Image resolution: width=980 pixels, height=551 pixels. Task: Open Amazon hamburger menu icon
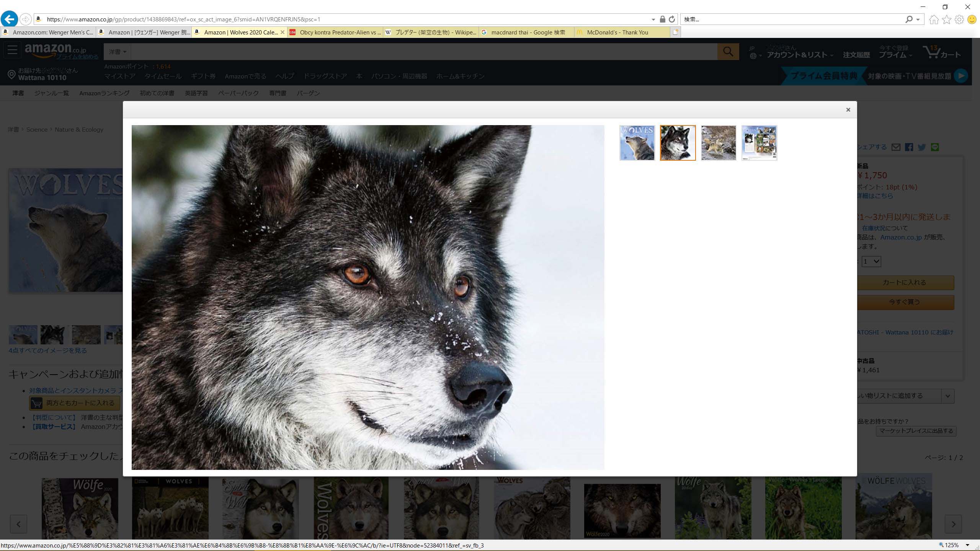click(12, 51)
